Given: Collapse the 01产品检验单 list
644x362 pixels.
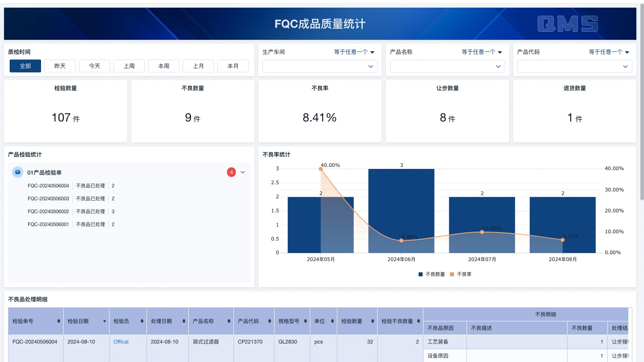Looking at the screenshot, I should (243, 172).
